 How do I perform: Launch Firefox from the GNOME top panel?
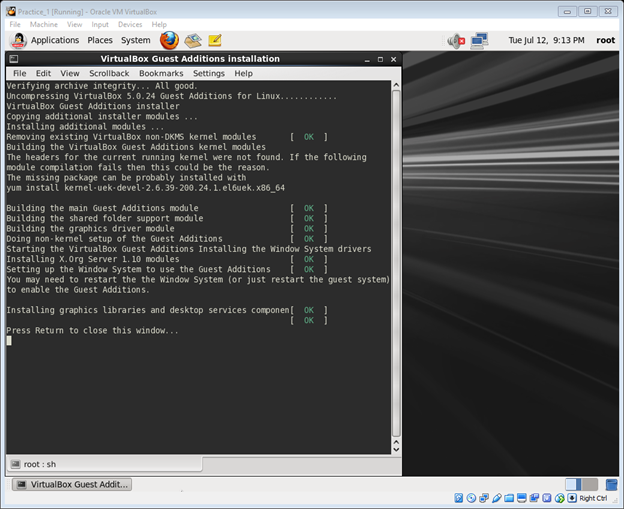click(169, 40)
